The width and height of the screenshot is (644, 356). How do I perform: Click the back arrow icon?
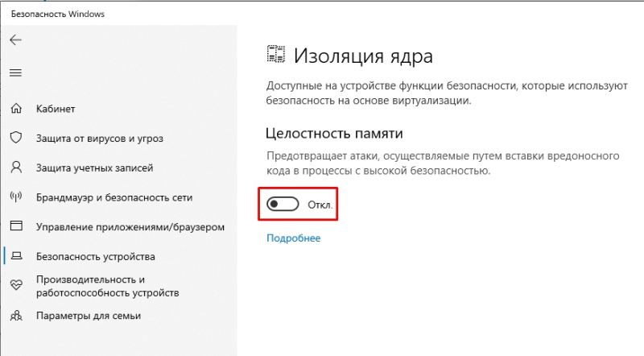click(15, 40)
